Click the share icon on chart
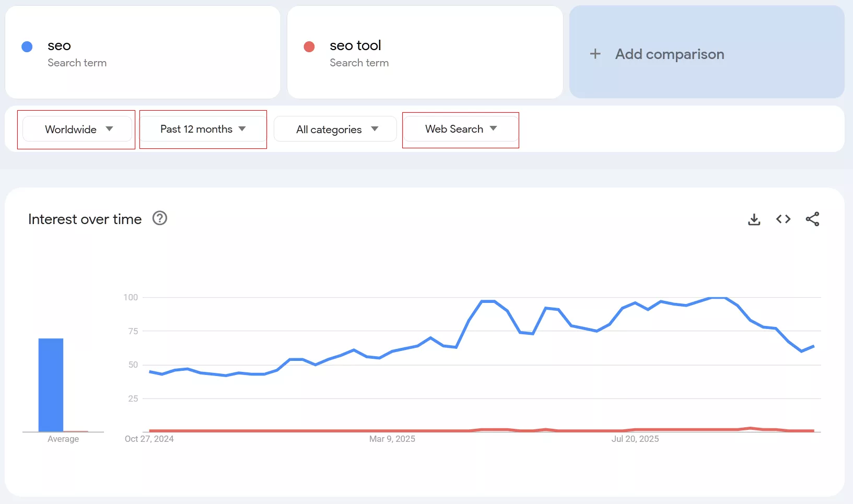This screenshot has height=504, width=853. [x=812, y=219]
